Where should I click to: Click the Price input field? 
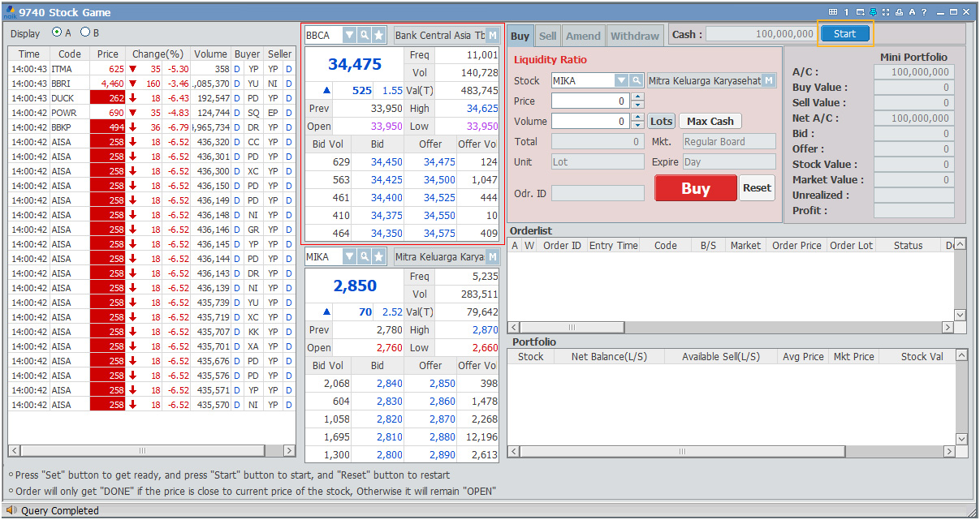[589, 101]
